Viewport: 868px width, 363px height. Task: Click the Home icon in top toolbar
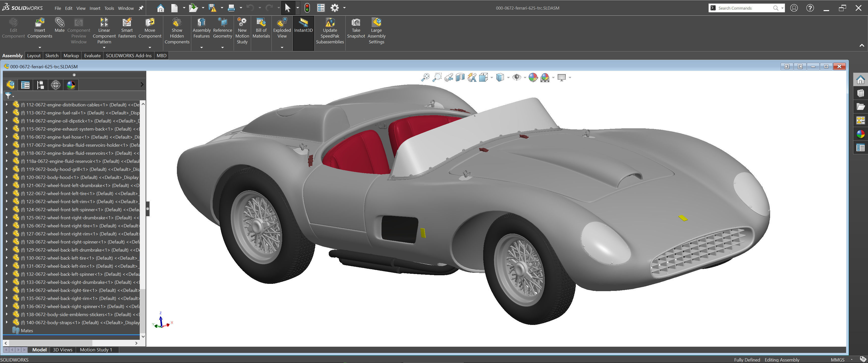(161, 8)
